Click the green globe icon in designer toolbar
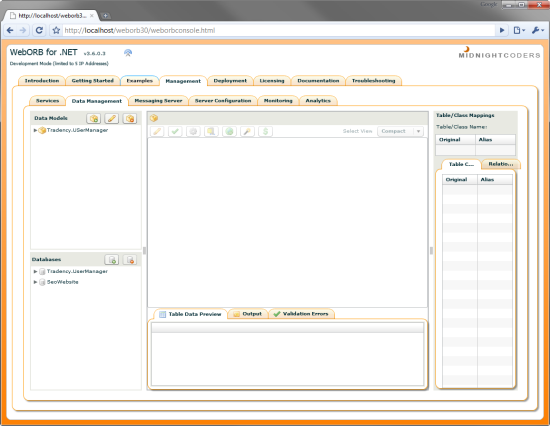 coord(229,131)
